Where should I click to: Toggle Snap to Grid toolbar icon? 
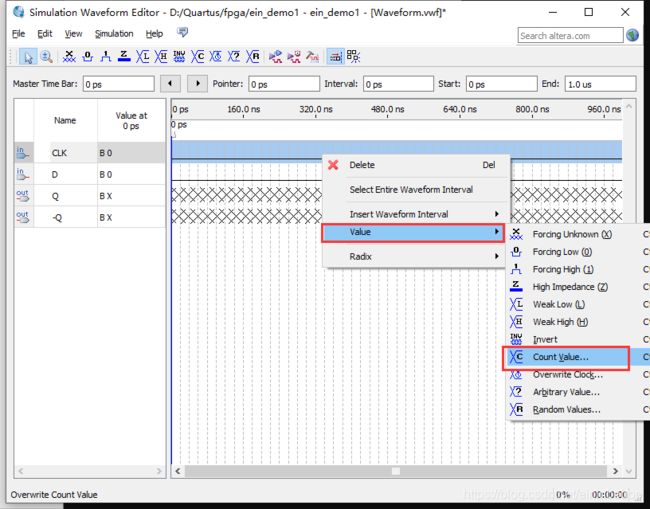[x=335, y=57]
